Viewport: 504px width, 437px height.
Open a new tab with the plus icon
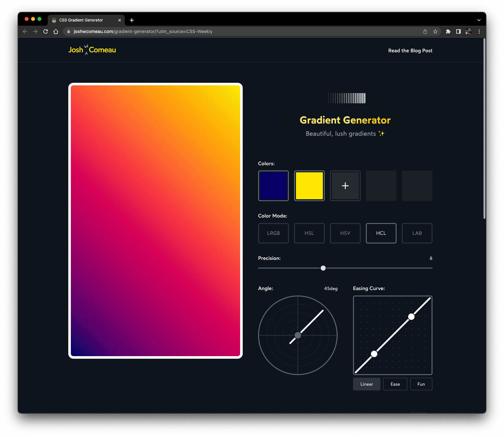[132, 20]
